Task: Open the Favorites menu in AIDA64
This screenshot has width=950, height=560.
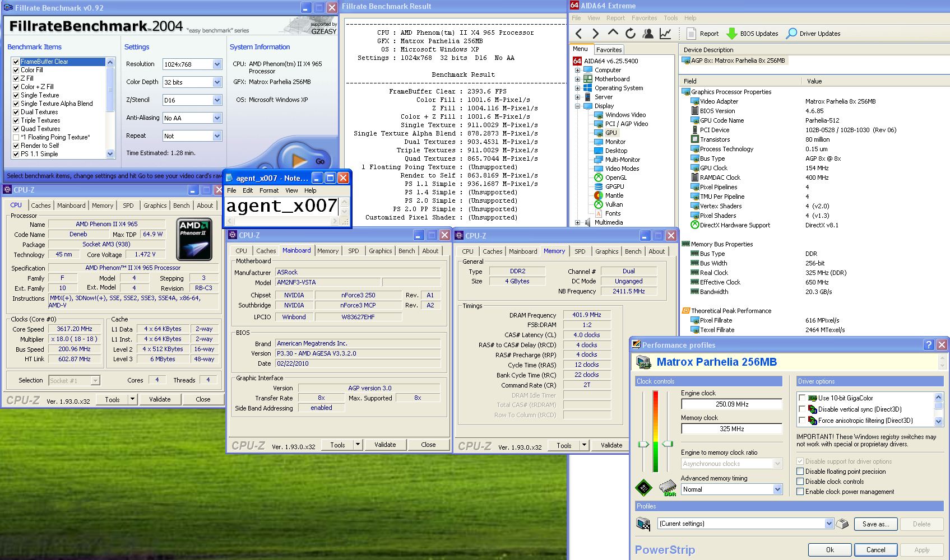Action: [x=644, y=18]
